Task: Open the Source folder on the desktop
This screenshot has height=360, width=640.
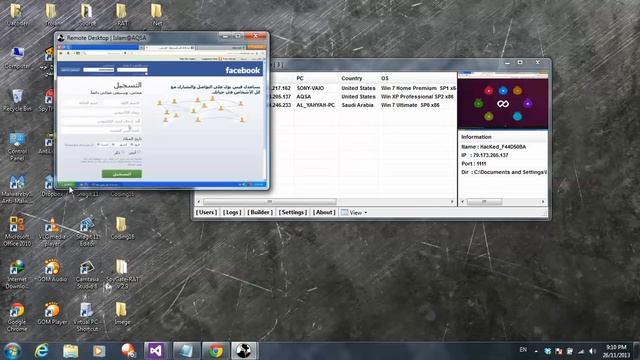Action: pyautogui.click(x=87, y=14)
